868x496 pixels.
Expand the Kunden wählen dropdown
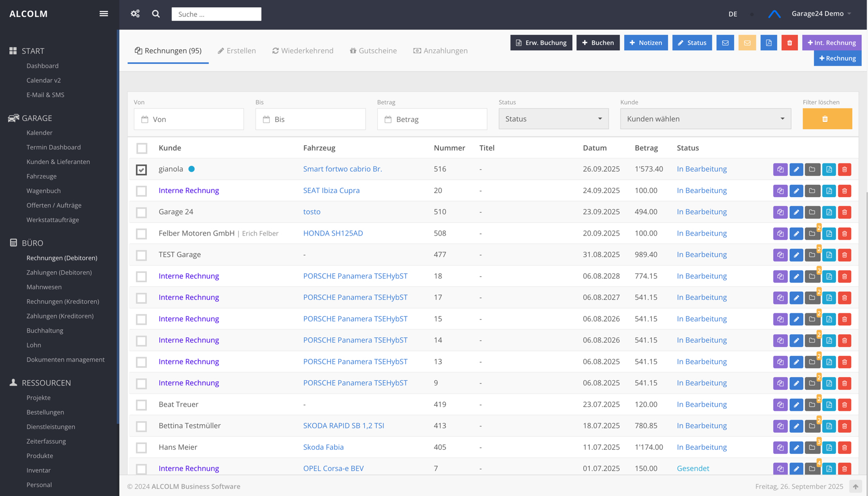tap(705, 119)
